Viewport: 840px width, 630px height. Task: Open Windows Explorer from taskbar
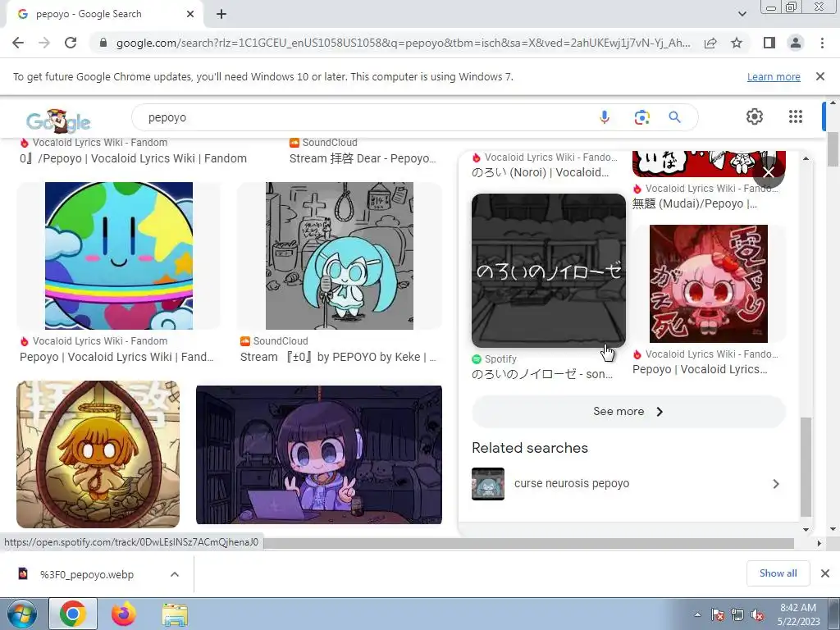(175, 614)
